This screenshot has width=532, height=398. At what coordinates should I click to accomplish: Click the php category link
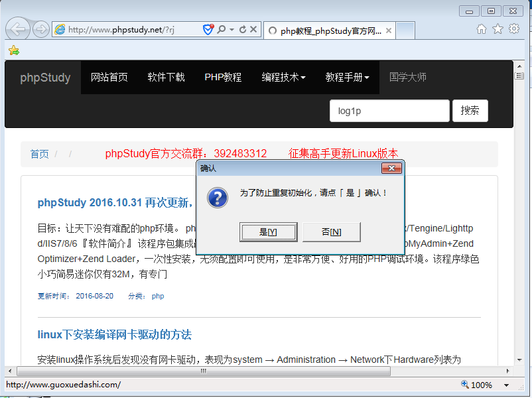tap(158, 296)
